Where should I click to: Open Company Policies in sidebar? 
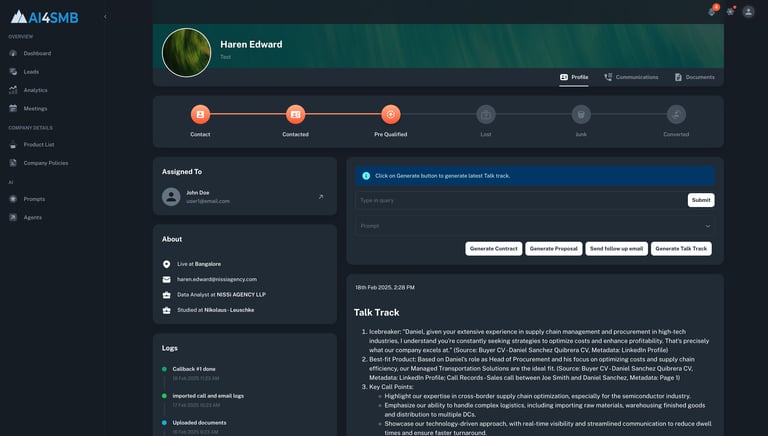tap(46, 163)
